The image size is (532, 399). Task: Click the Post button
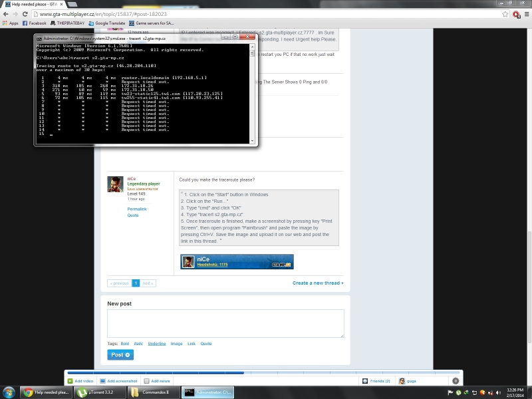tap(120, 355)
